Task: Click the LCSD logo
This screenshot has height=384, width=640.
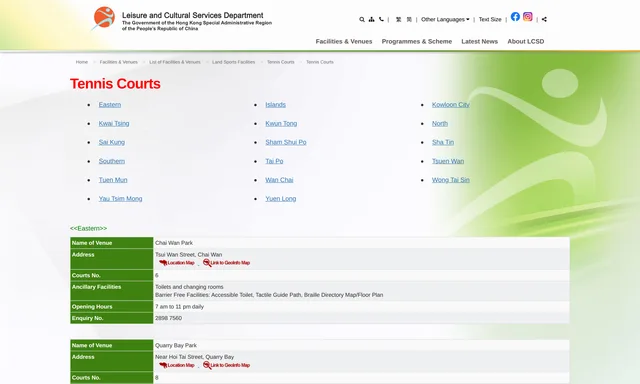Action: pos(182,19)
